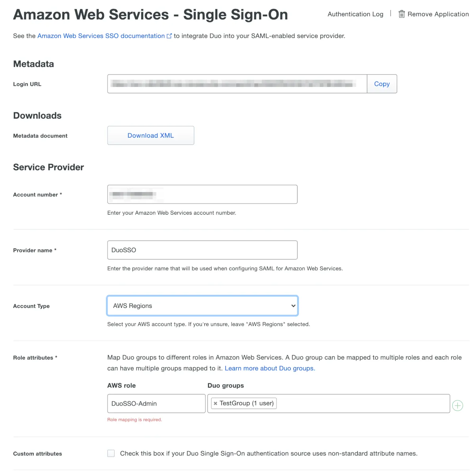Click the chevron arrow on AWS Regions dropdown
The image size is (476, 471).
tap(293, 306)
